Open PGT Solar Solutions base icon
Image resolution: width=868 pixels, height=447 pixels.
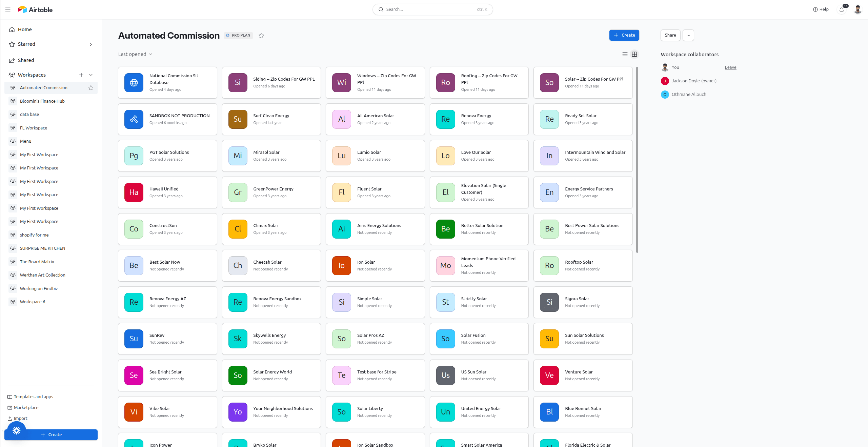click(134, 156)
